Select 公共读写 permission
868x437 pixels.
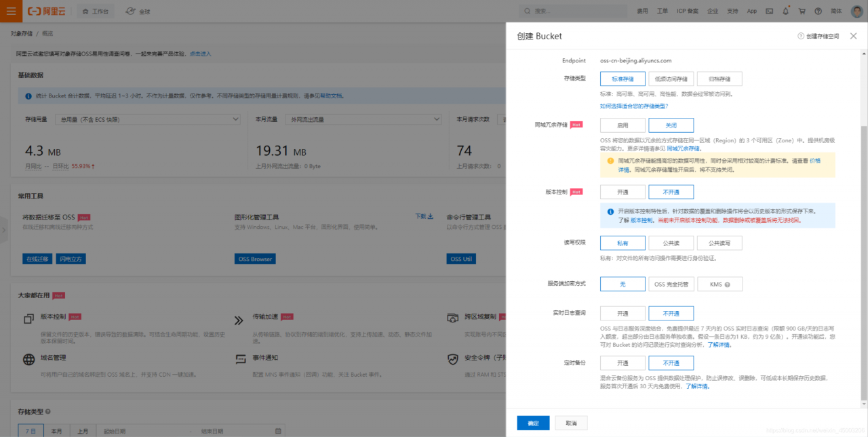719,243
